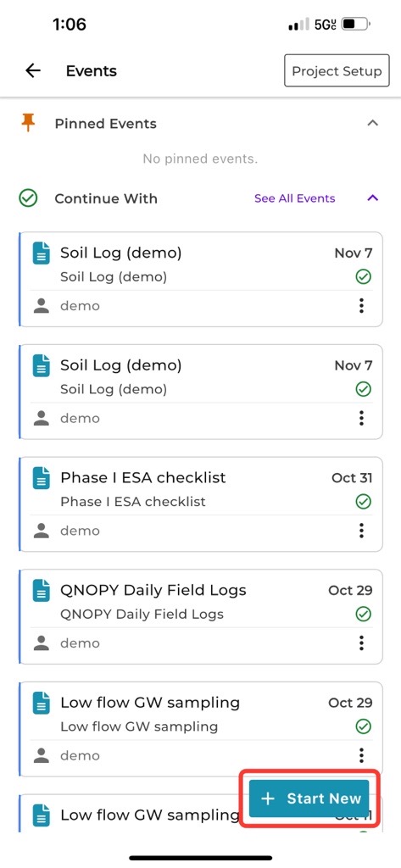Viewport: 401px width, 868px height.
Task: Click status checkmark on Phase I ESA checklist
Action: (364, 502)
